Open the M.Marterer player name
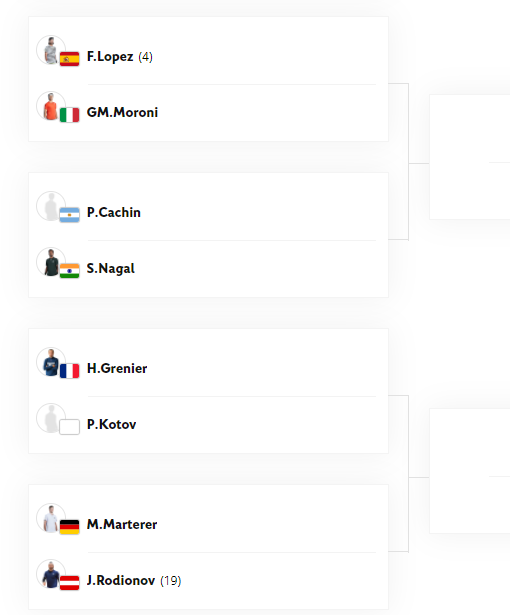Viewport: 510px width, 615px height. pos(122,524)
